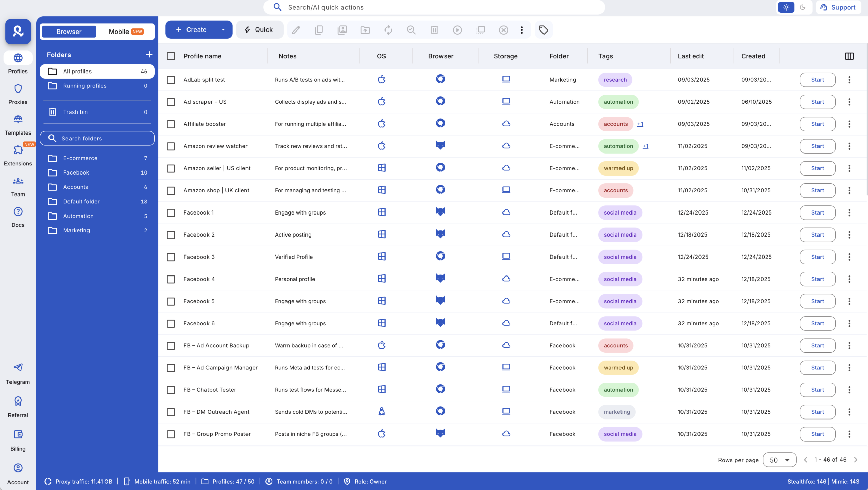Open the Extensions panel in sidebar
This screenshot has width=868, height=490.
[18, 154]
